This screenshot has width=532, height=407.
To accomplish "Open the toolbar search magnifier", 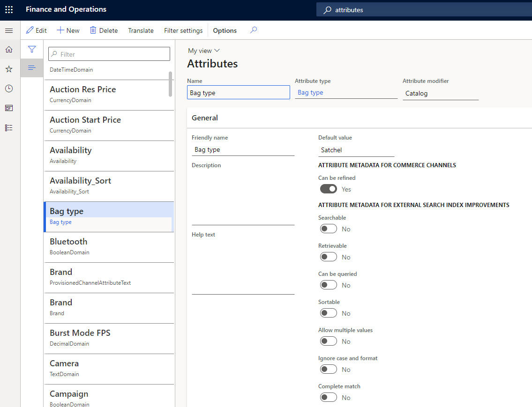I will click(x=253, y=30).
